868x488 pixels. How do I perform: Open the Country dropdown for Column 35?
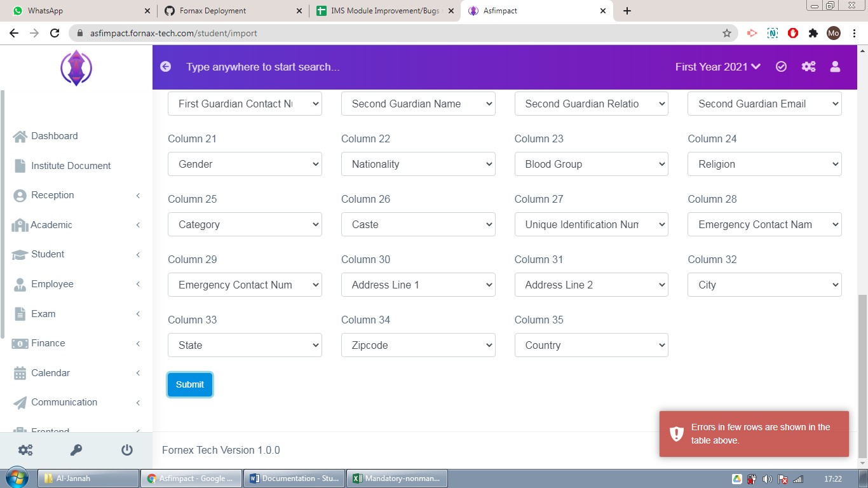click(x=592, y=345)
